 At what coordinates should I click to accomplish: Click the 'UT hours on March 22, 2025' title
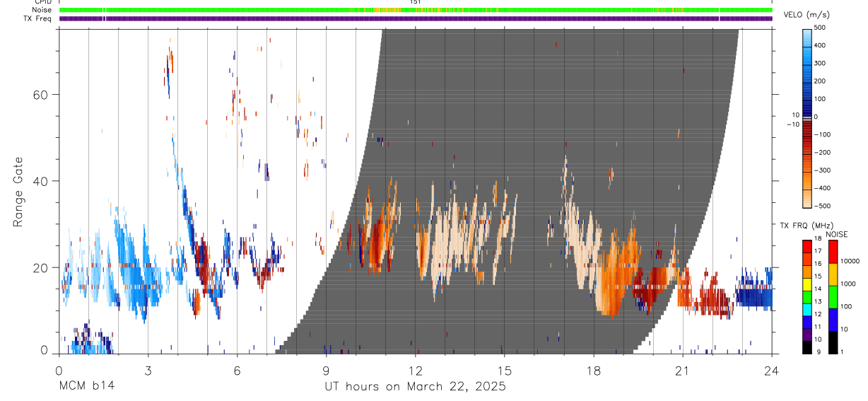[x=415, y=387]
